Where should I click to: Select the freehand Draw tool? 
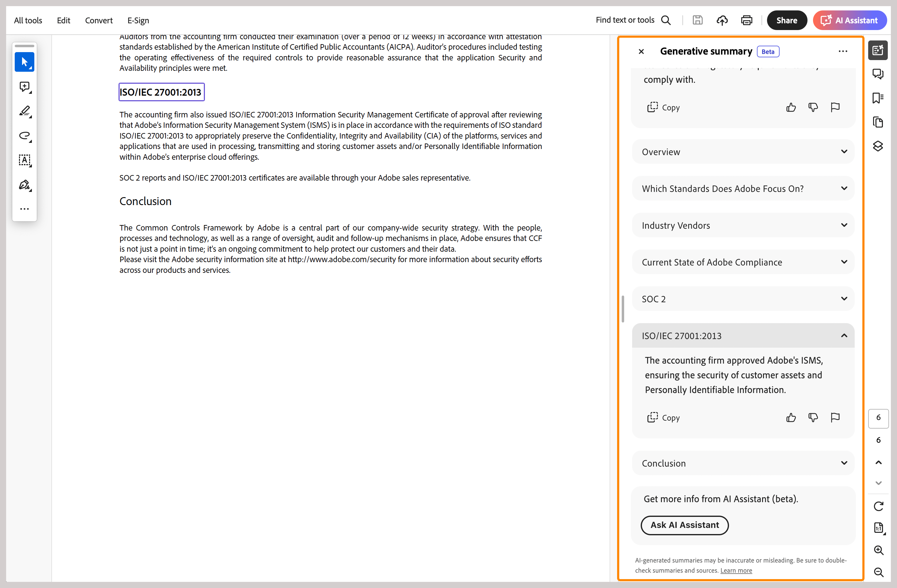(25, 136)
